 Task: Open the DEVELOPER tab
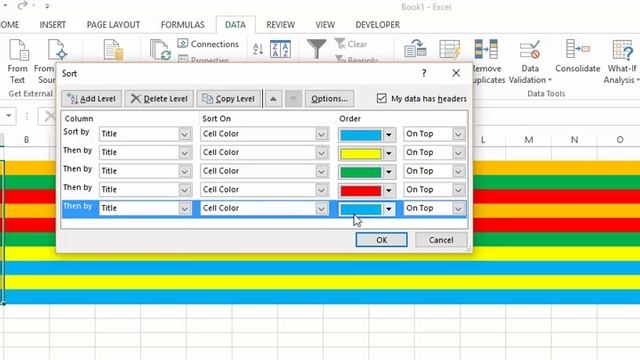pos(378,25)
